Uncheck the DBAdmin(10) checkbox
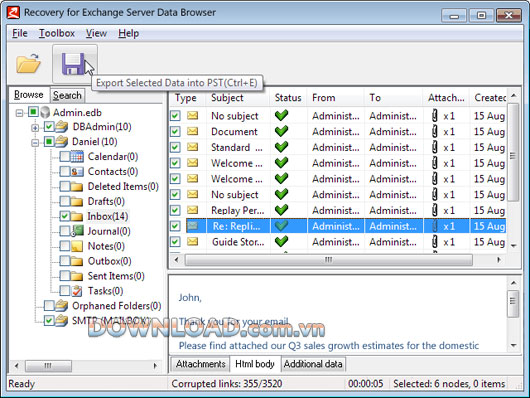The height and width of the screenshot is (398, 530). pos(49,126)
